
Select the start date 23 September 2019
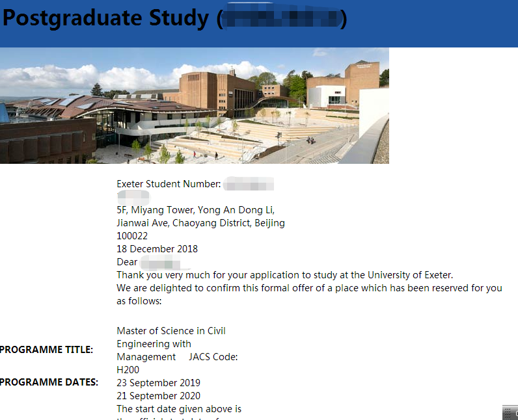[x=158, y=383]
